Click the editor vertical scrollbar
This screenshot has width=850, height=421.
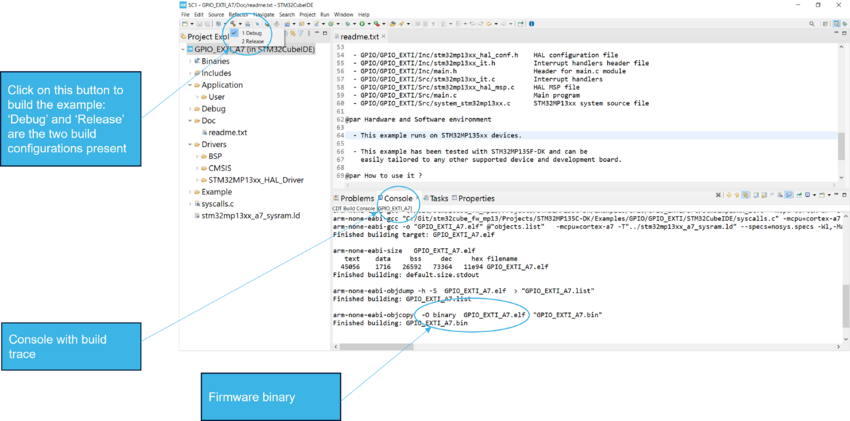[841, 146]
